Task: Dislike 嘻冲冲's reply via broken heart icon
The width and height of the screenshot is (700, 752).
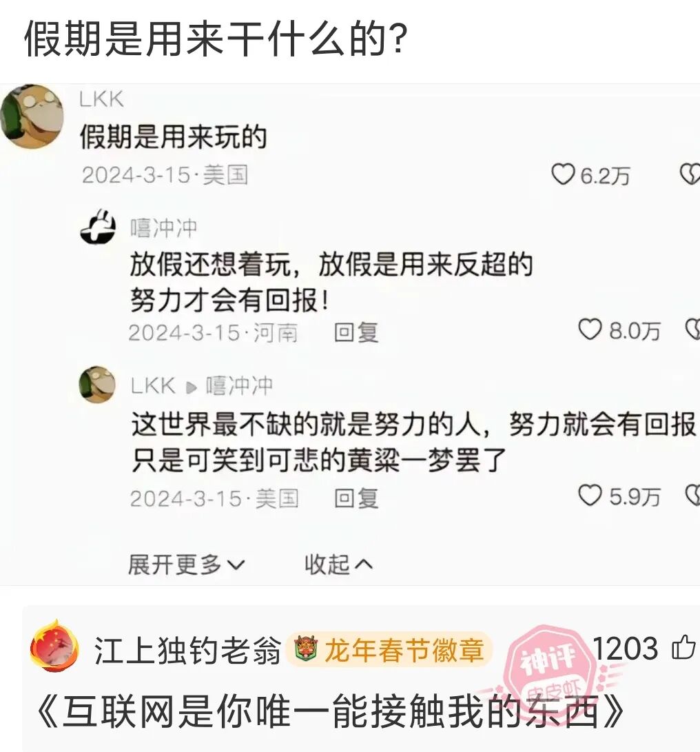Action: 693,330
